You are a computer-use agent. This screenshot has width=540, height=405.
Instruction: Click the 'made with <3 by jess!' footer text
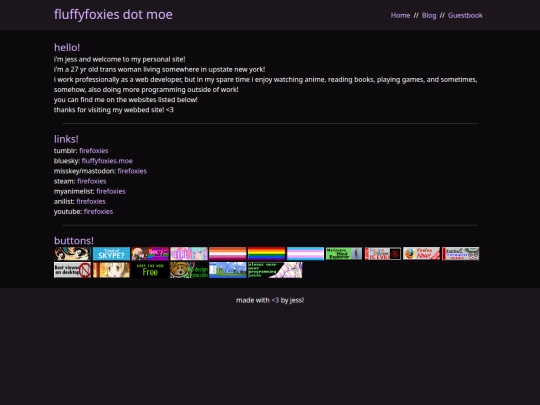pos(270,300)
